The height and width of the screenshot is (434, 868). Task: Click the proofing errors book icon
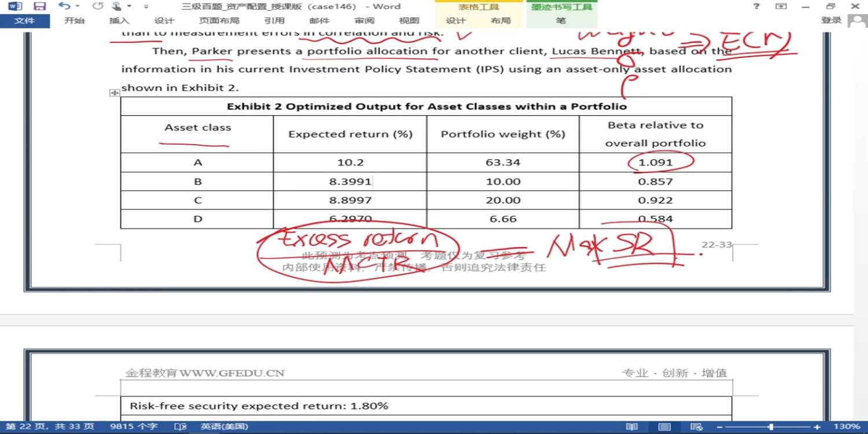click(x=181, y=426)
